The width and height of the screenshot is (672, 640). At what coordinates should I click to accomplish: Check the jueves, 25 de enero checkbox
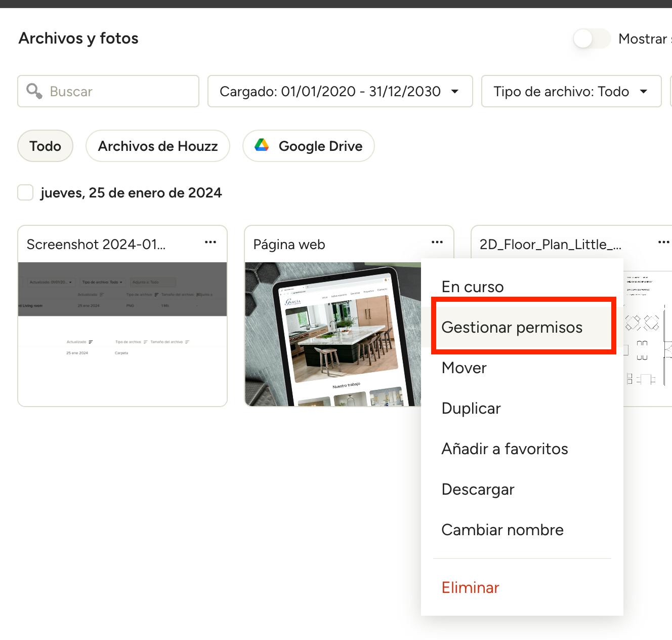(x=25, y=192)
